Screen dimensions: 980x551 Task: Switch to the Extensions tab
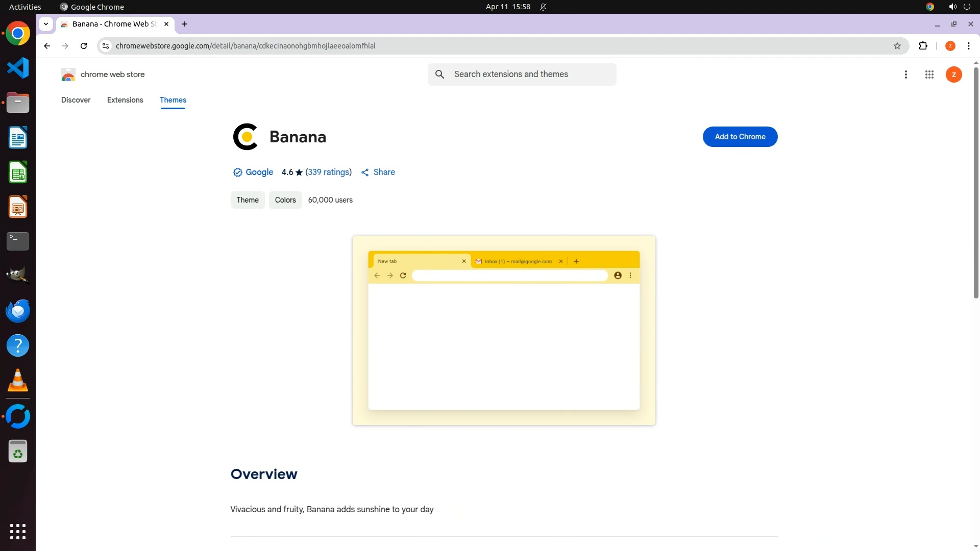[125, 100]
